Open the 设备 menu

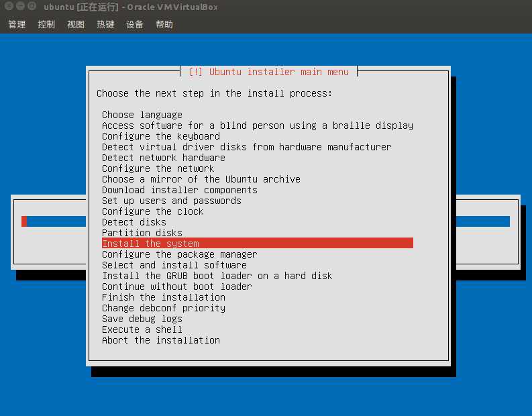[x=135, y=24]
